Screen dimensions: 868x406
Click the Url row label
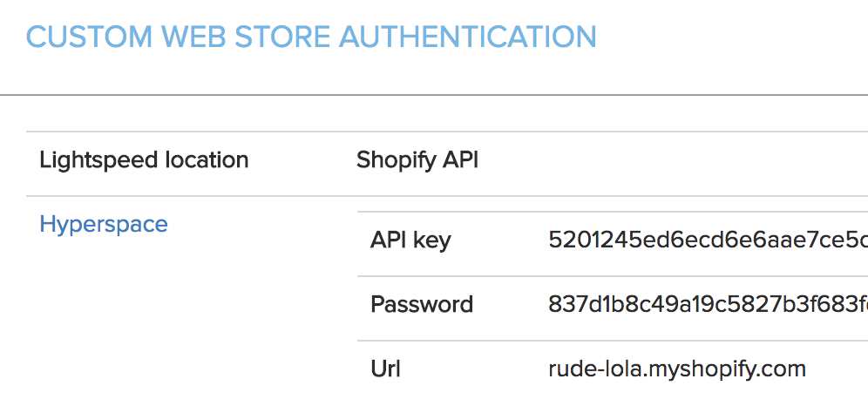click(x=385, y=369)
